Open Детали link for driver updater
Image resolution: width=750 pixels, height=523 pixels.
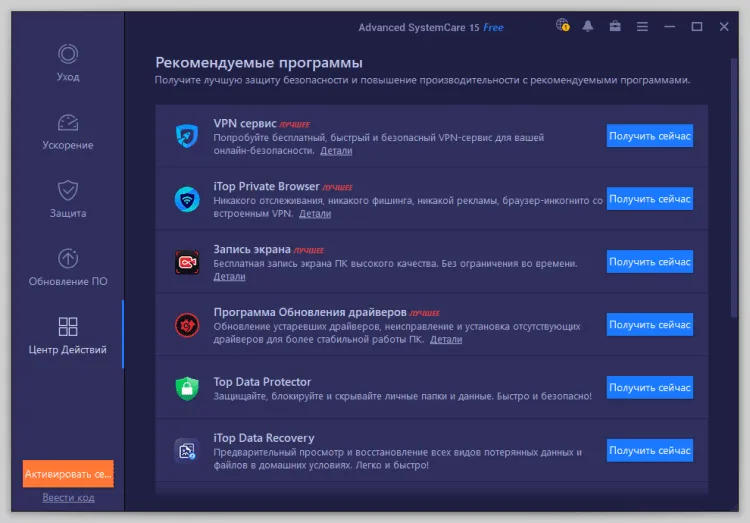(x=446, y=340)
